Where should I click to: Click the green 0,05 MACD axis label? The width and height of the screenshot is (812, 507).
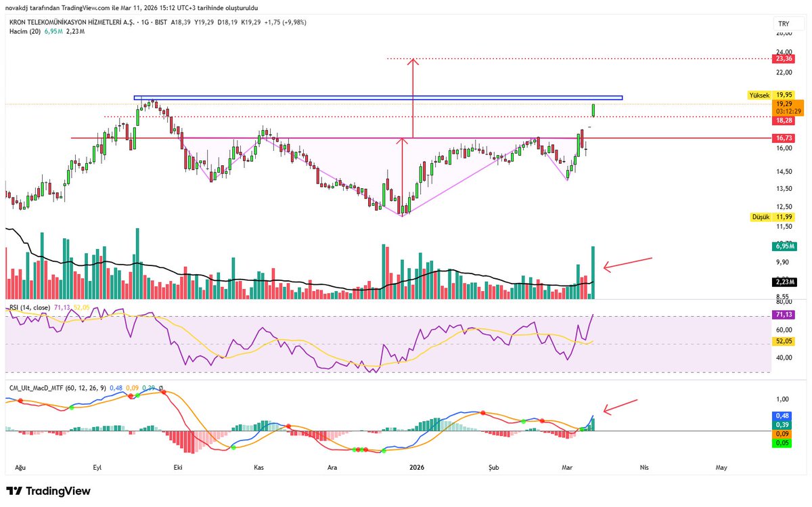[782, 442]
